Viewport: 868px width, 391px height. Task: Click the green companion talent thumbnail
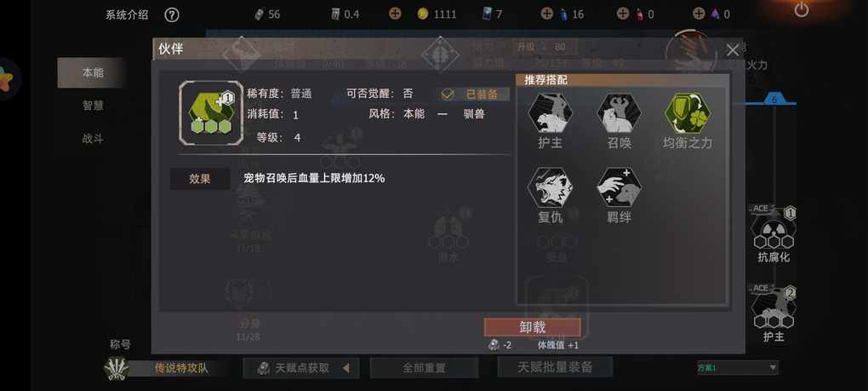tap(211, 113)
